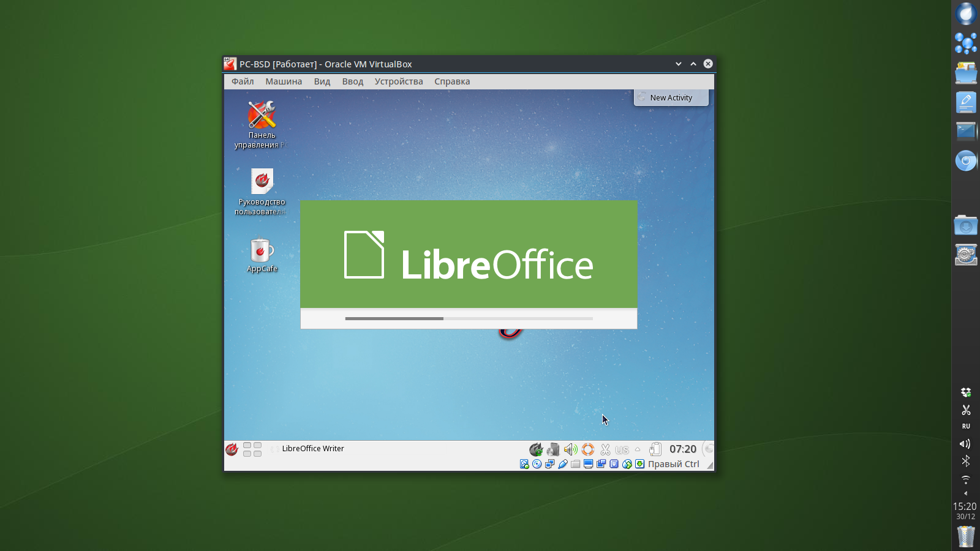Open the Справка menu
Image resolution: width=980 pixels, height=551 pixels.
452,81
